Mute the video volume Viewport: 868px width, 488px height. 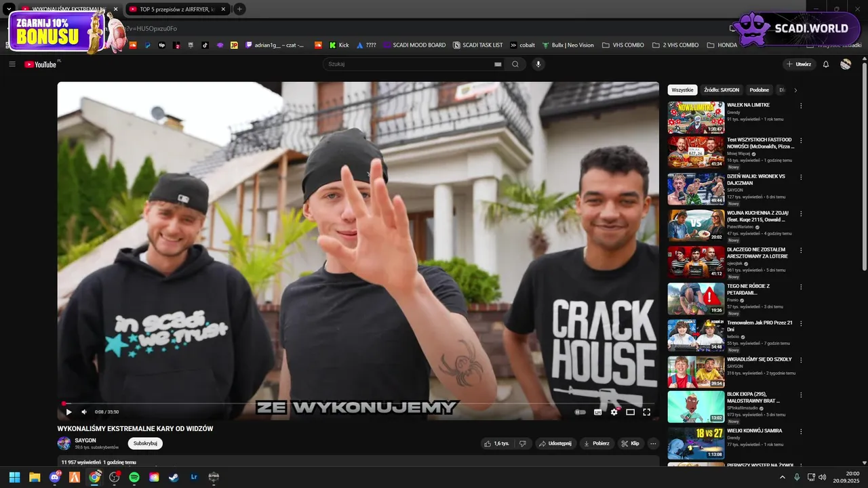84,411
